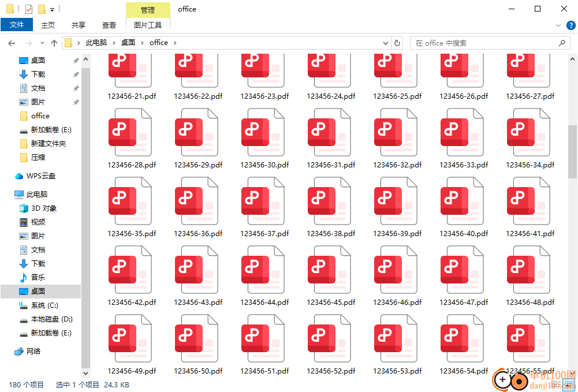
Task: Open 系统 (C:) drive
Action: 44,305
